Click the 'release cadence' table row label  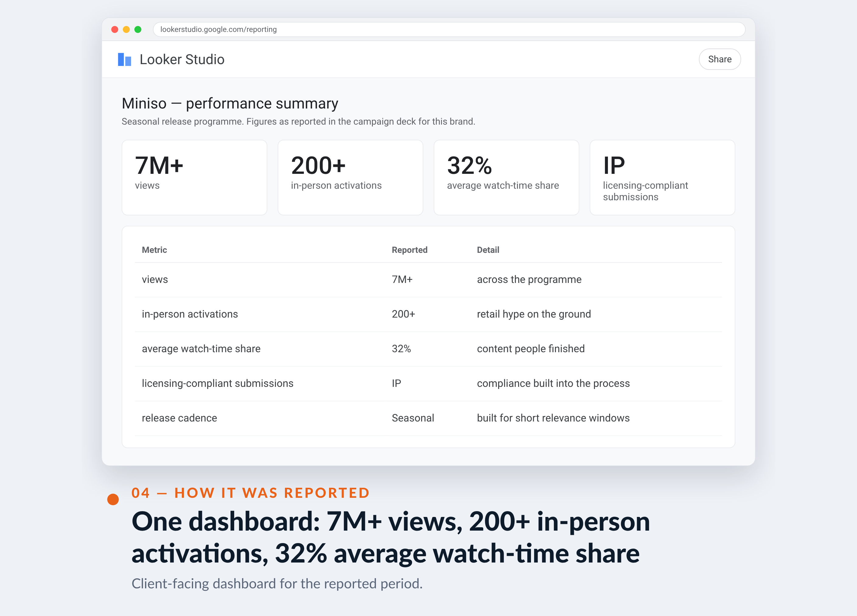(179, 418)
